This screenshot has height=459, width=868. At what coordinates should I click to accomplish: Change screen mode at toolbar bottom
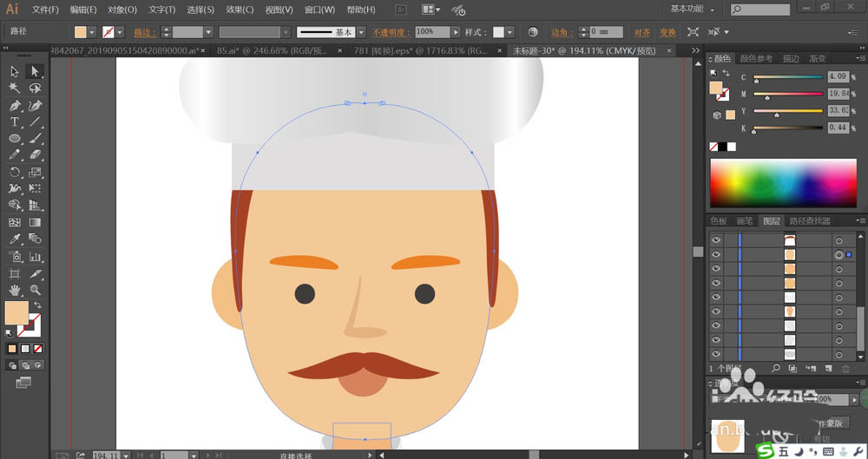[x=23, y=382]
